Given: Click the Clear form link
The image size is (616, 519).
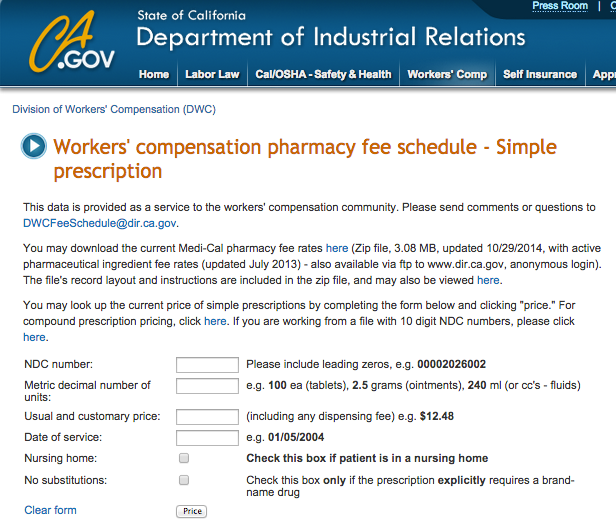Looking at the screenshot, I should [x=50, y=510].
